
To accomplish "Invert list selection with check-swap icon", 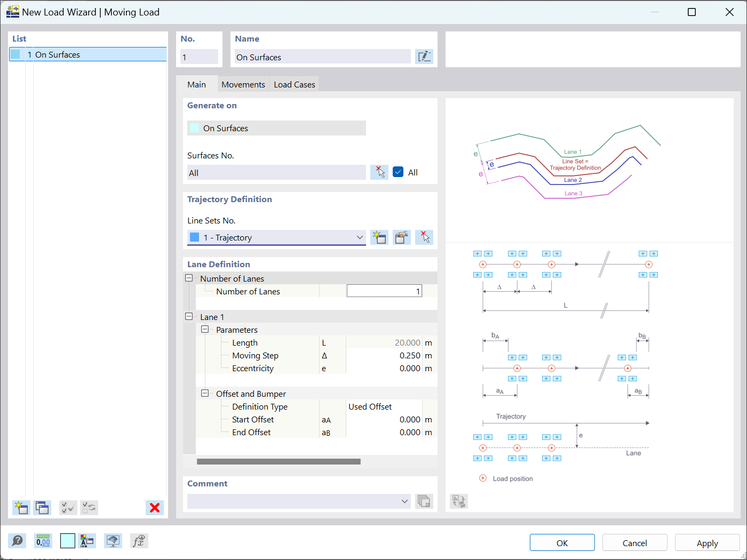I will coord(89,507).
